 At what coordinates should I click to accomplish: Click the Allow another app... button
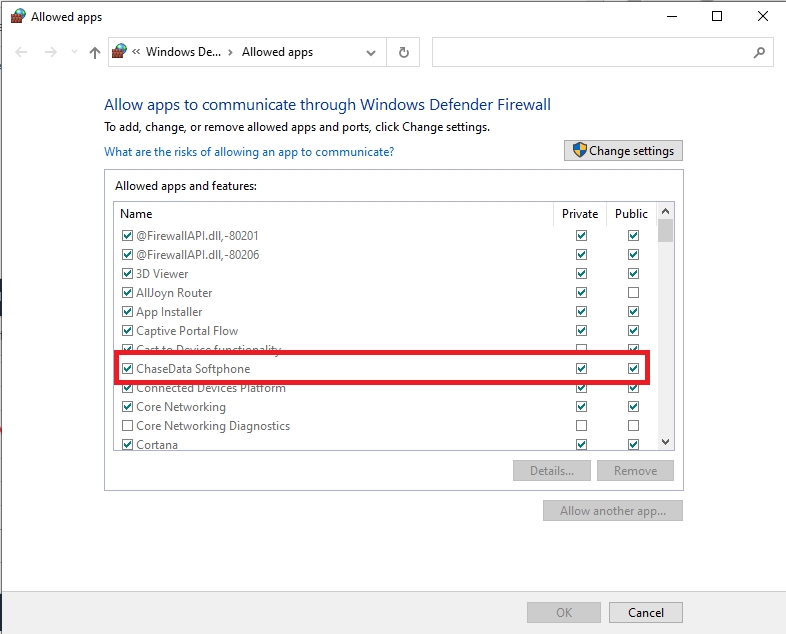point(613,511)
